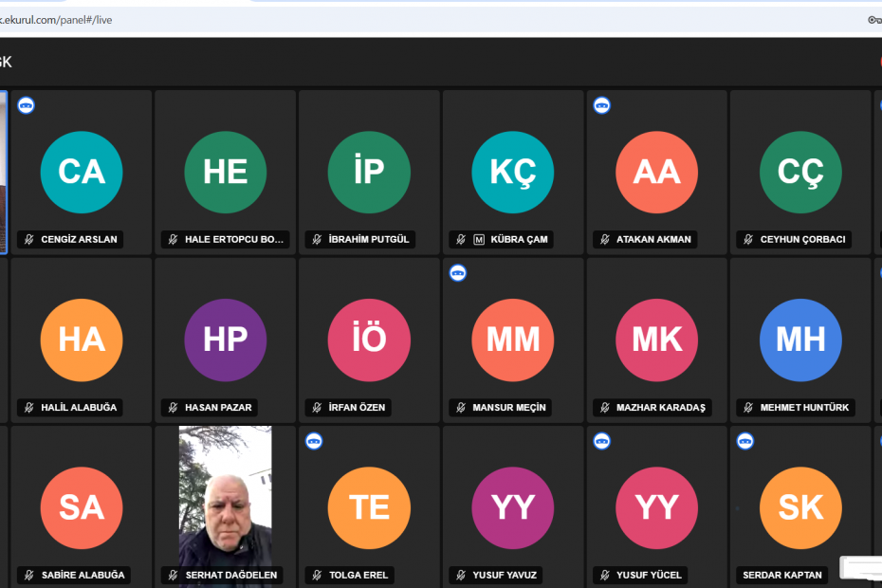The width and height of the screenshot is (882, 588).
Task: Select the İÖ avatar of İrfan Özen
Action: point(369,340)
